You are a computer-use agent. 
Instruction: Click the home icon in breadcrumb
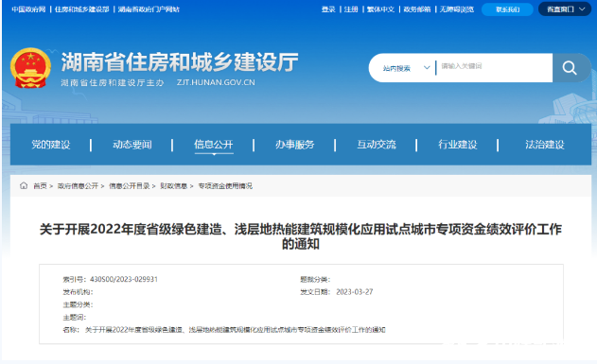click(x=24, y=185)
